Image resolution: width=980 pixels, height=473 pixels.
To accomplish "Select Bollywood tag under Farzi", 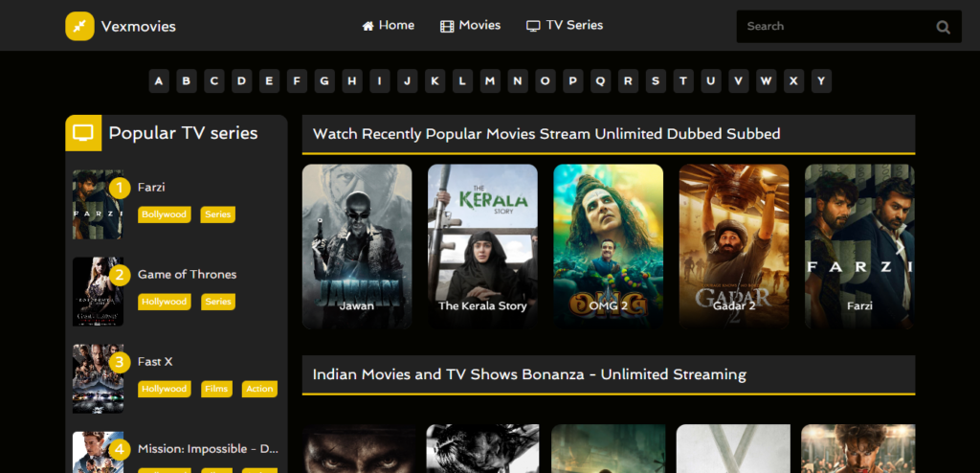I will (x=164, y=214).
